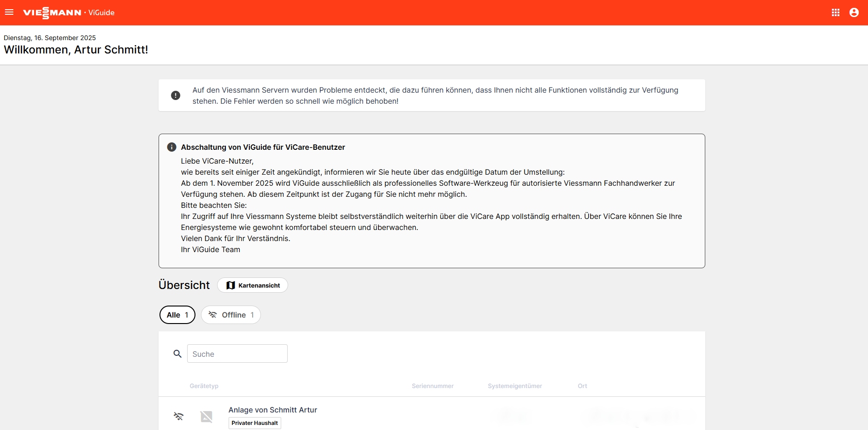Click the Viessmann logo in header
This screenshot has width=868, height=430.
click(x=52, y=13)
